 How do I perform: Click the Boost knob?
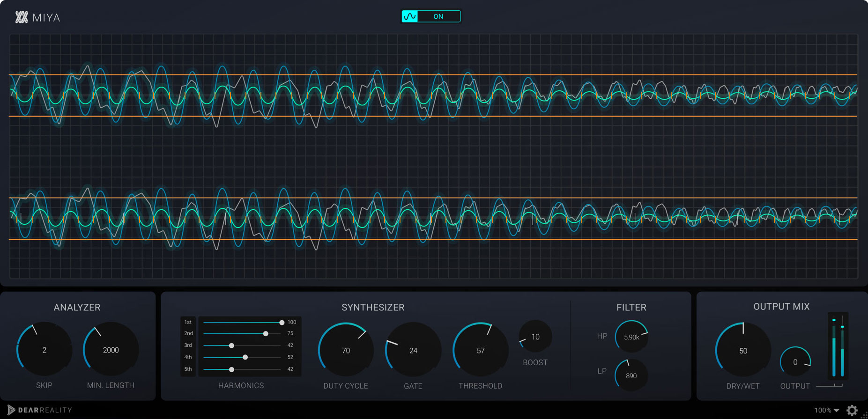pyautogui.click(x=535, y=337)
